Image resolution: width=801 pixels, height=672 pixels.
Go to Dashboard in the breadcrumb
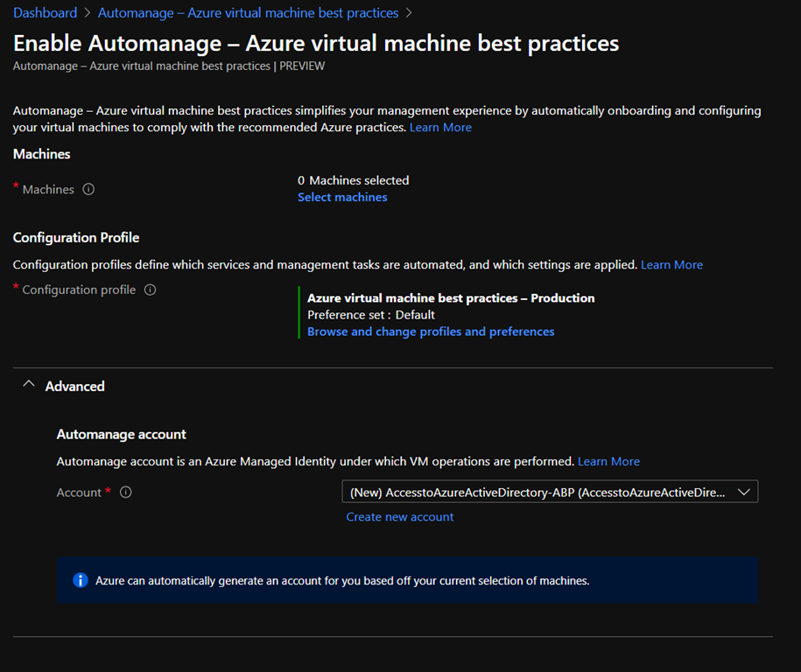[x=45, y=13]
